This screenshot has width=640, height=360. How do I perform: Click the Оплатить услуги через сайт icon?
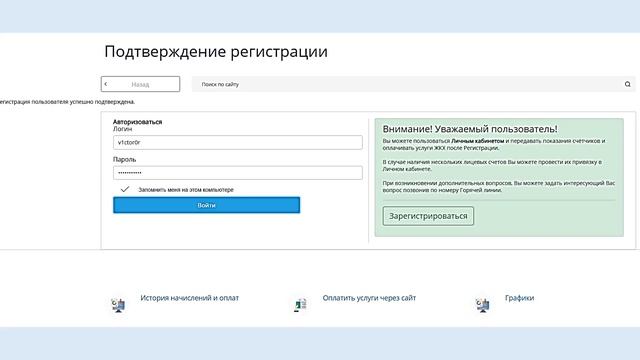tap(300, 305)
